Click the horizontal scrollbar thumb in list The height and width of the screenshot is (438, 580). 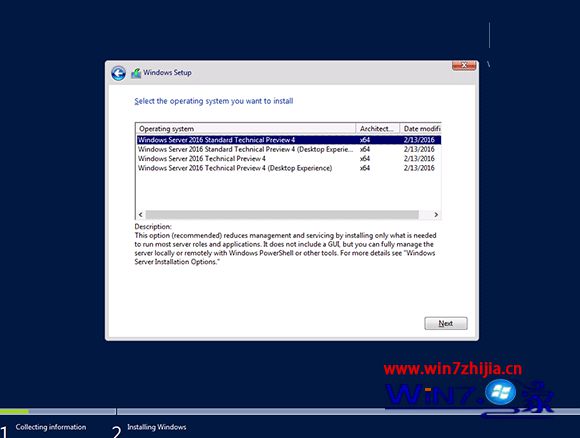tap(282, 215)
